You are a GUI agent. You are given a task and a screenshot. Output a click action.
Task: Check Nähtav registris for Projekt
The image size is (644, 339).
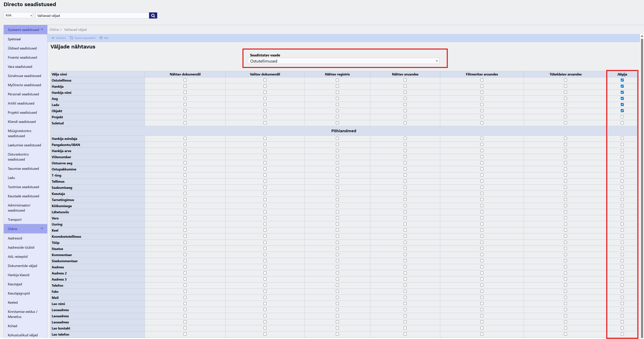click(337, 117)
